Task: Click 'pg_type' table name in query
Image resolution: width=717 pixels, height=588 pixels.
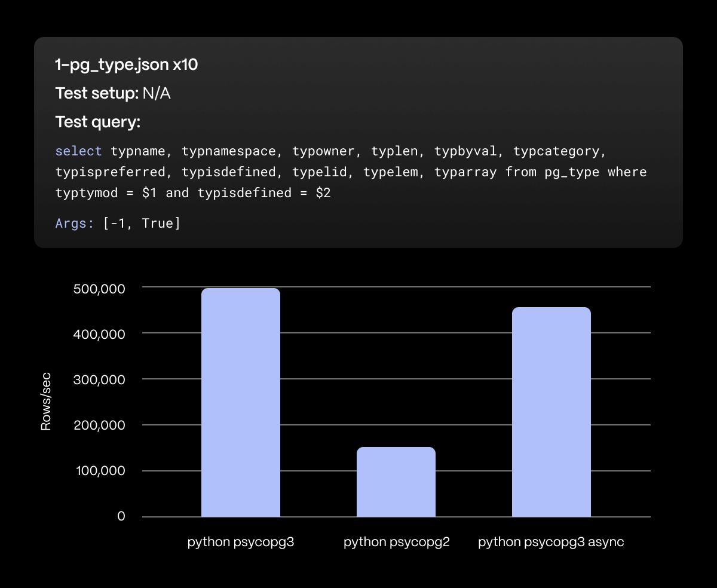Action: (x=572, y=172)
